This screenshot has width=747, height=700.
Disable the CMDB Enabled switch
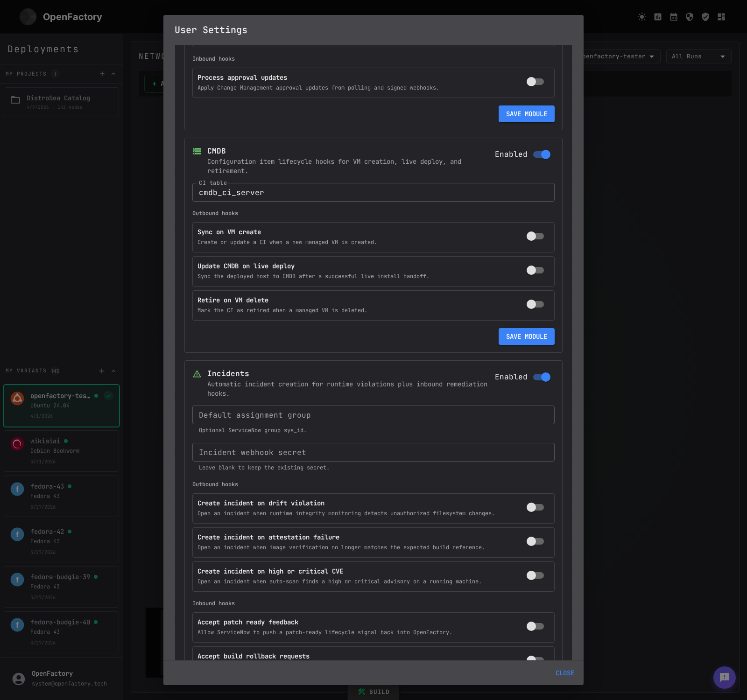pyautogui.click(x=542, y=154)
